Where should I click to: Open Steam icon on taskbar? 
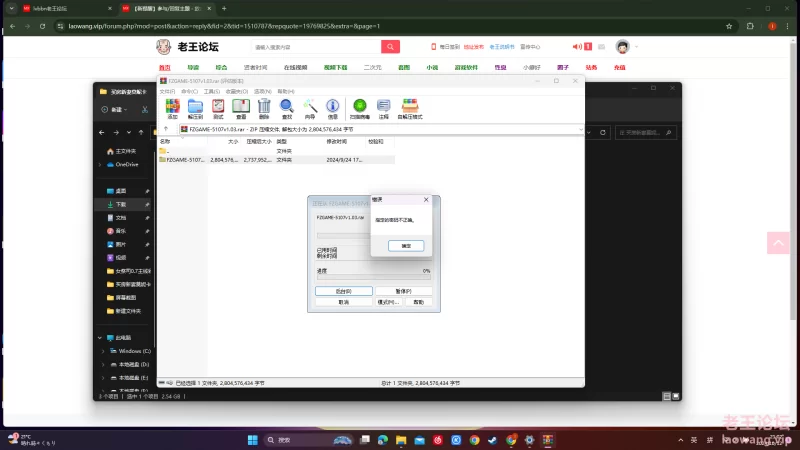[x=492, y=440]
